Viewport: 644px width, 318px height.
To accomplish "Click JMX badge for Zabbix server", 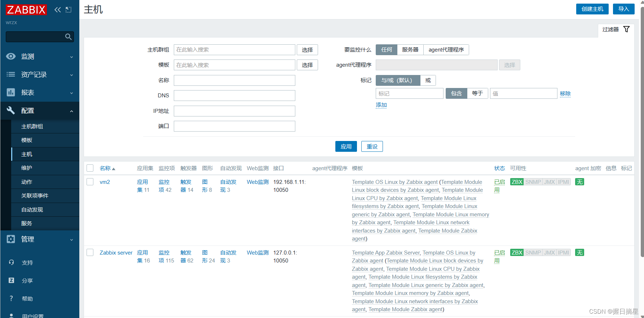I will (549, 253).
